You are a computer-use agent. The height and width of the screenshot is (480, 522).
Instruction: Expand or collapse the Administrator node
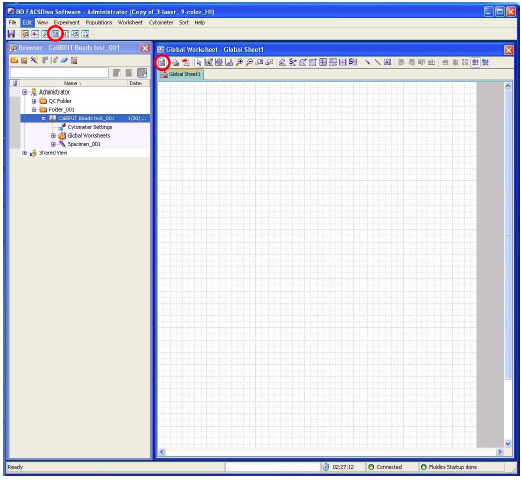(24, 92)
